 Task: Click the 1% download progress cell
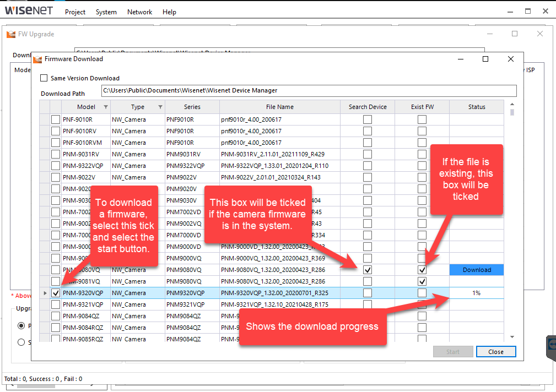(477, 293)
